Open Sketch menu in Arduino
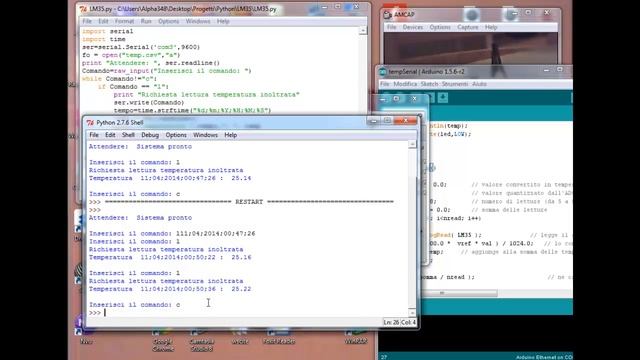The width and height of the screenshot is (640, 360). coord(429,84)
